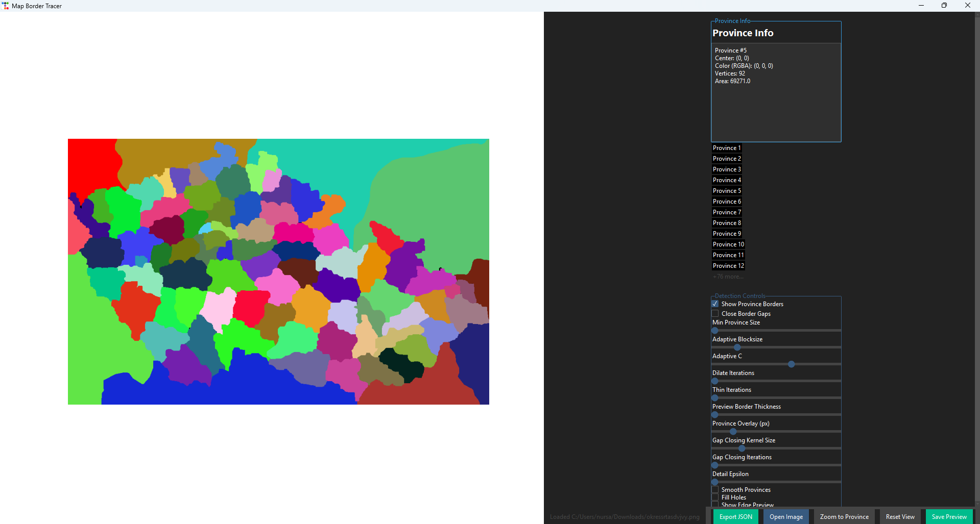
Task: Save the preview image
Action: [949, 517]
